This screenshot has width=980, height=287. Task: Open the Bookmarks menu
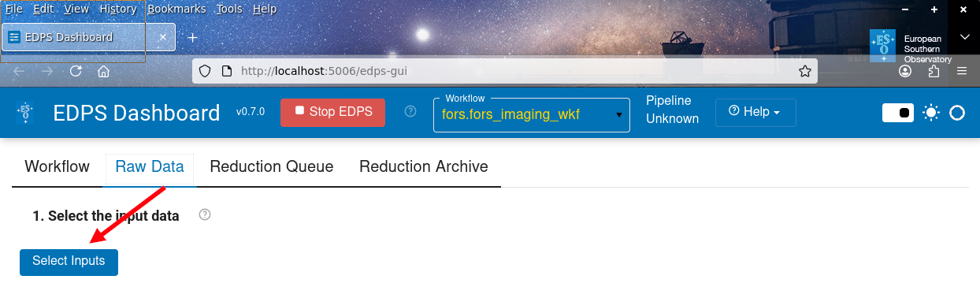(x=176, y=9)
